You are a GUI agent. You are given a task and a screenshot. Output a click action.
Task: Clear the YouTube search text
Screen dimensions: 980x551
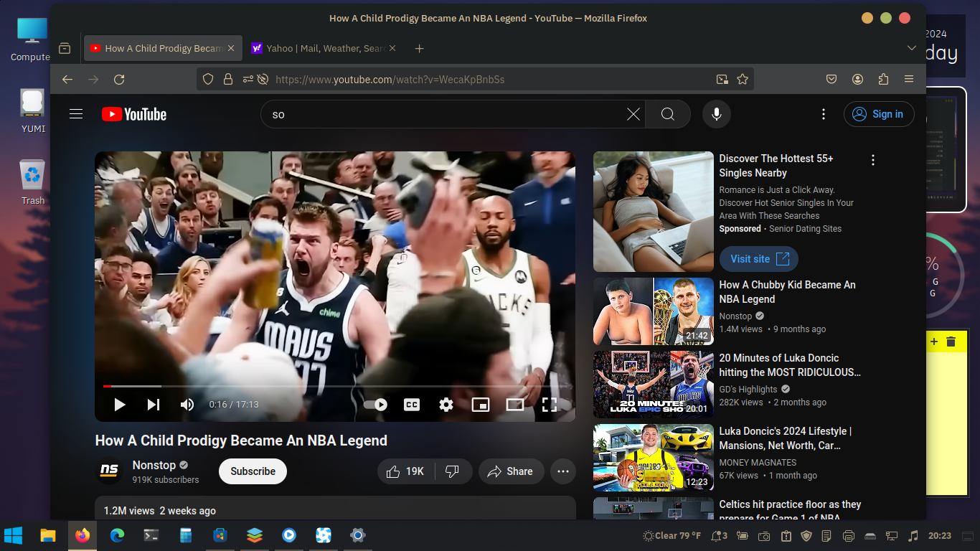tap(633, 114)
